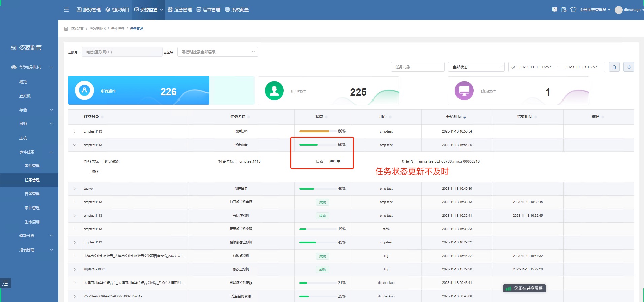The image size is (644, 302).
Task: Click the 19% progress bar for 更新虚拟机密码
Action: tap(317, 229)
